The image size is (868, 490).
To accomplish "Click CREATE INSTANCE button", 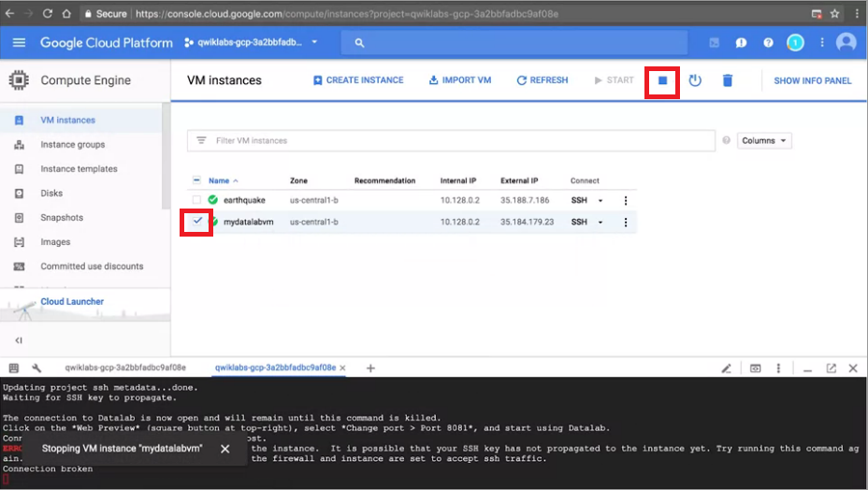I will [x=358, y=80].
